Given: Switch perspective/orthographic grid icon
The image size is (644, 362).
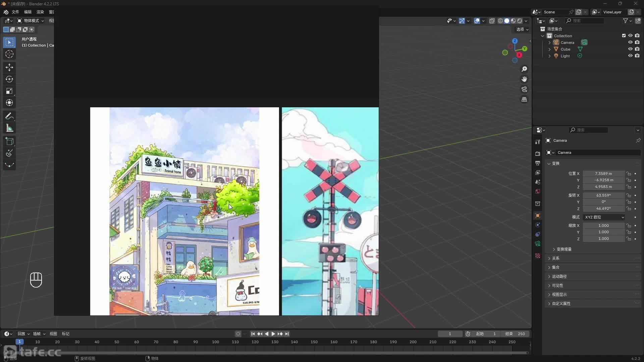Looking at the screenshot, I should 524,99.
